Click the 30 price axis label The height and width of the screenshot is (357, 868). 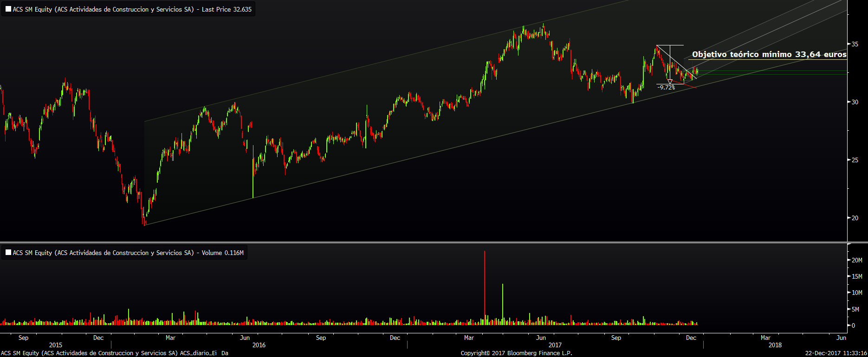point(855,102)
